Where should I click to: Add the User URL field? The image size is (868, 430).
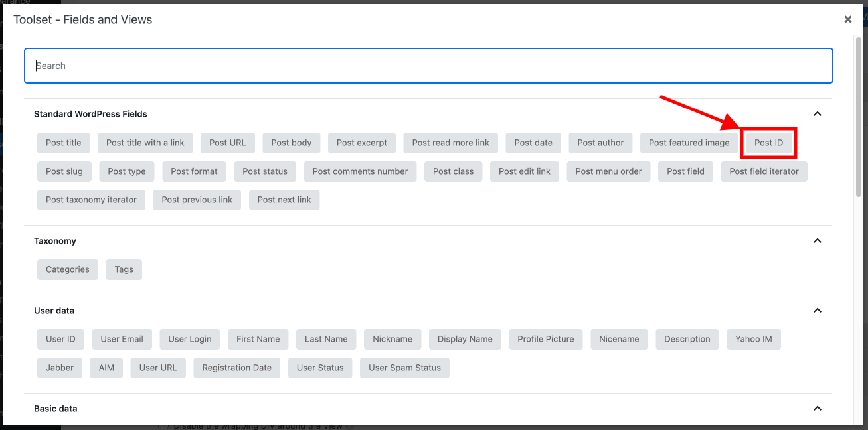[x=158, y=368]
